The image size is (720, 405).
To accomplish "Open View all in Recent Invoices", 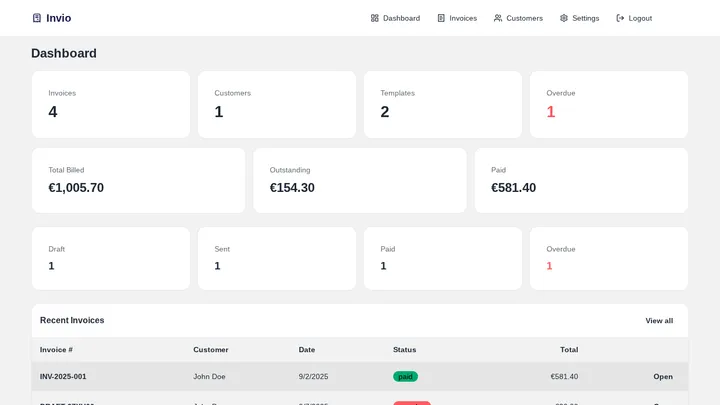I will (x=659, y=321).
